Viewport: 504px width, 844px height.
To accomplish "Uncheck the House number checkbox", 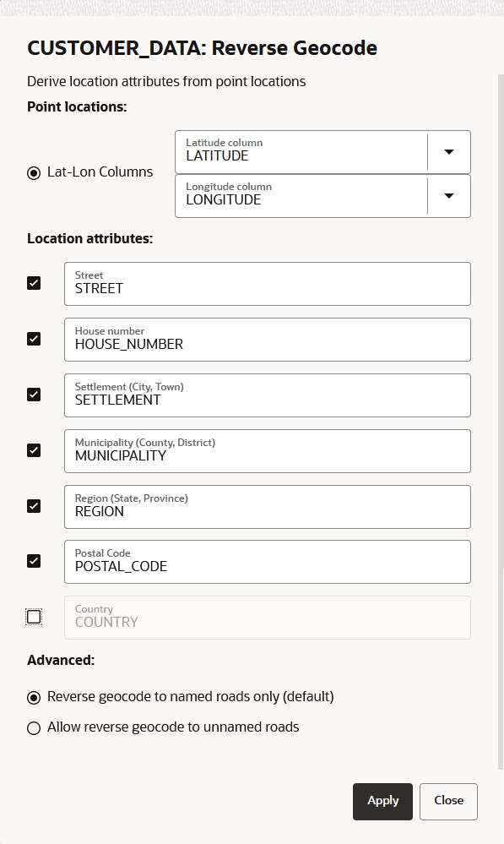I will pyautogui.click(x=34, y=339).
